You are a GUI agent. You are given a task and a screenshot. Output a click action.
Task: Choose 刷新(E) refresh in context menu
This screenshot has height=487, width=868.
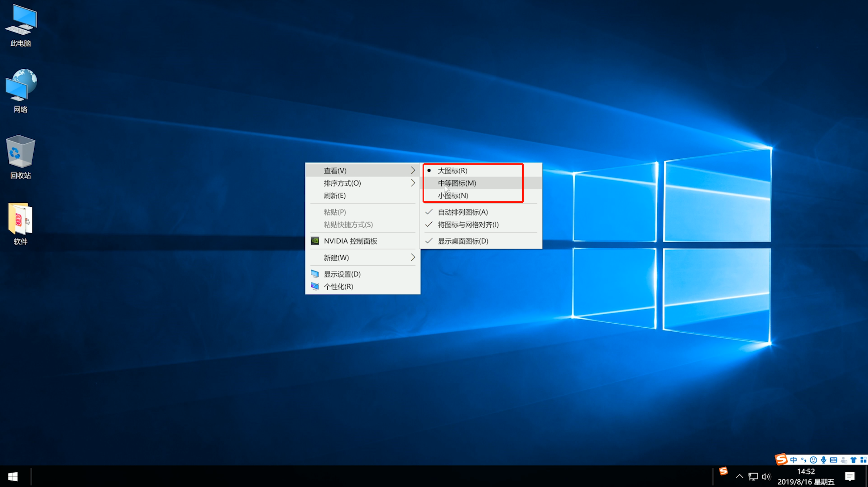(363, 195)
